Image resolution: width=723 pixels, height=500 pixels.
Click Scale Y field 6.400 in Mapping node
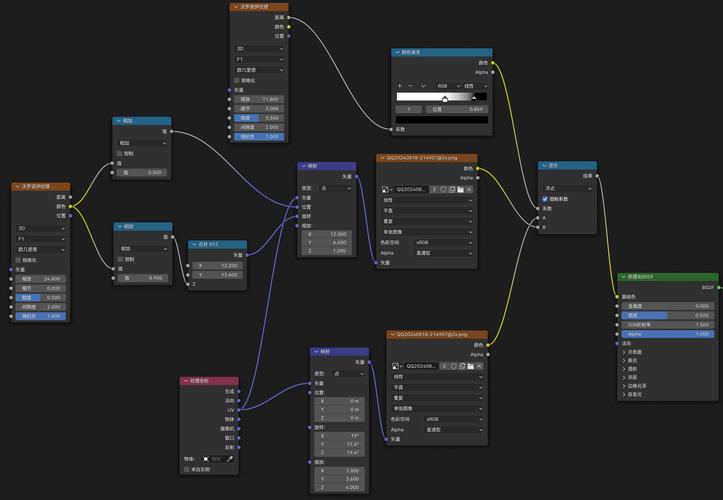[326, 242]
